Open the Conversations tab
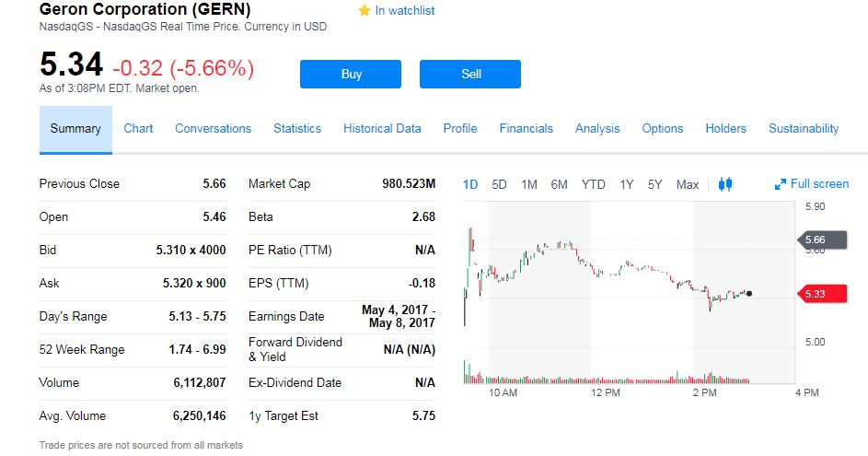This screenshot has width=868, height=456. [x=214, y=129]
